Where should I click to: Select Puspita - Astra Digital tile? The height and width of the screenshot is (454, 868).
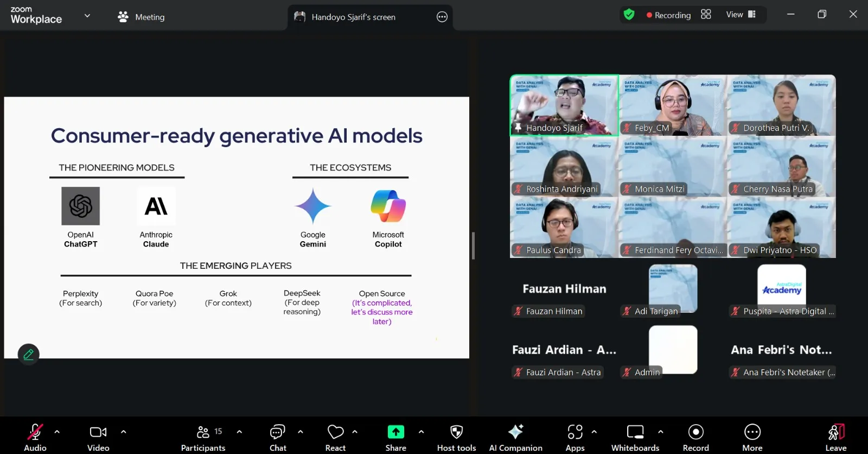[x=782, y=289]
